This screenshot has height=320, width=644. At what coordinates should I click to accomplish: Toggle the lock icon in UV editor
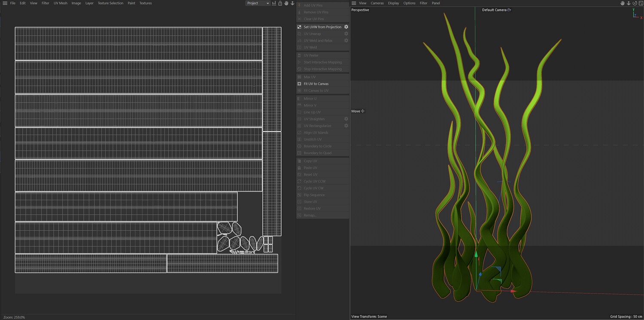click(280, 3)
